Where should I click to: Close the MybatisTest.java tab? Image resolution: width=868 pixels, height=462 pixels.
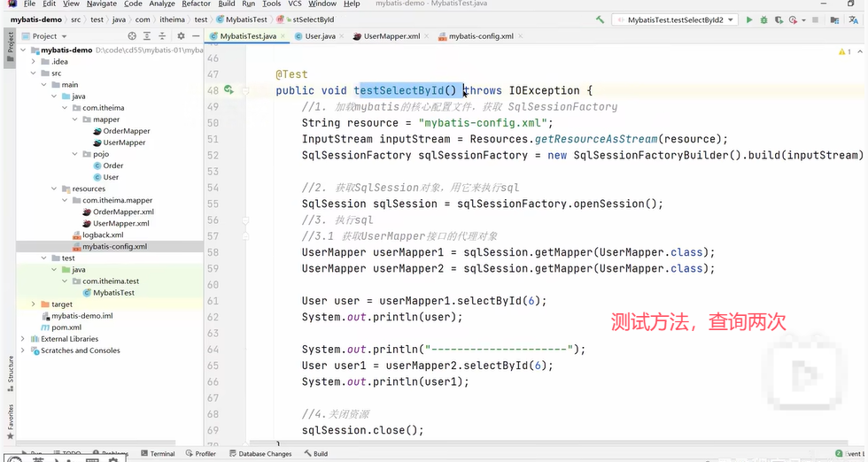283,36
